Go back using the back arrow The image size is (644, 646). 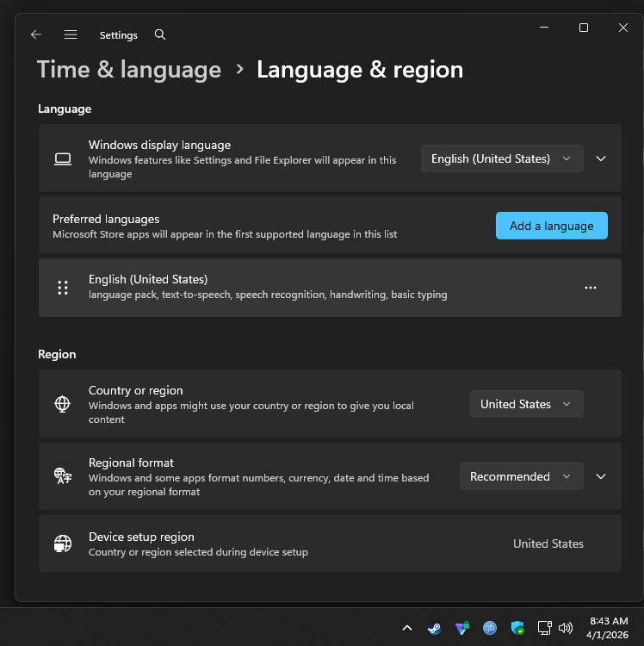coord(36,34)
